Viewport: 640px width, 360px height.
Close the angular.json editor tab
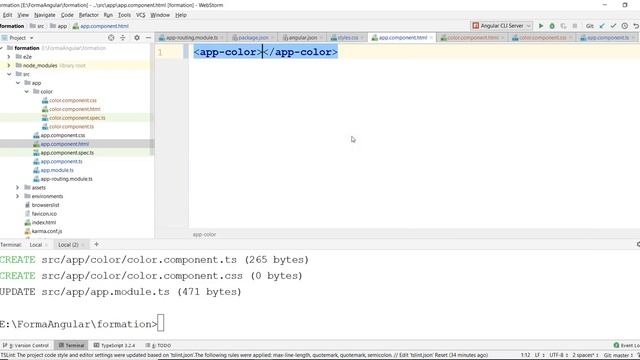[x=321, y=38]
